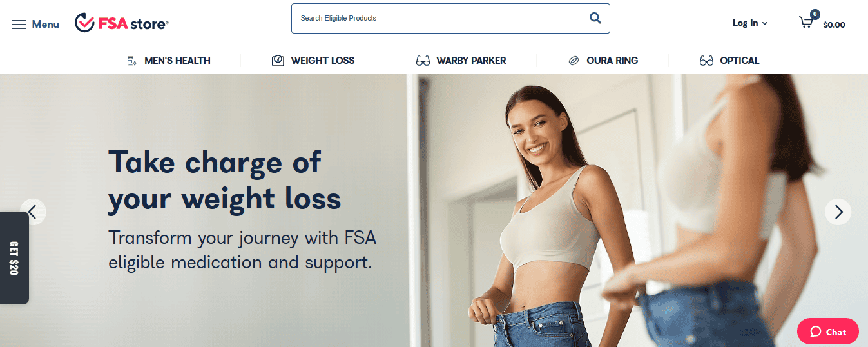Viewport: 868px width, 347px height.
Task: Click the magnifying glass search icon
Action: click(x=595, y=18)
